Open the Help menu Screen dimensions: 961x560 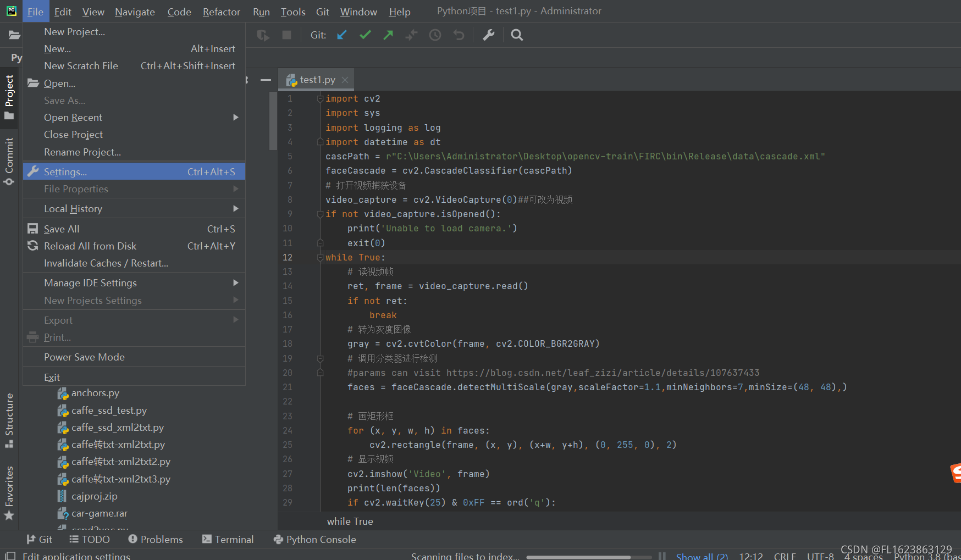pos(400,12)
